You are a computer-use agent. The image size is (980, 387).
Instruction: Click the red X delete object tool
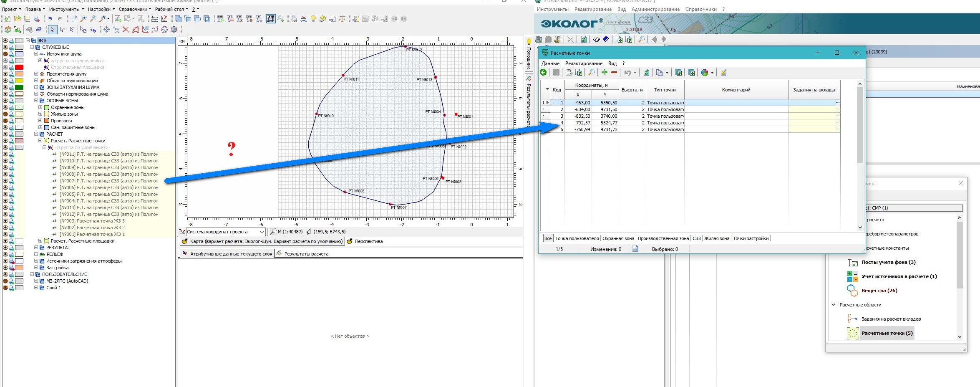(x=126, y=30)
